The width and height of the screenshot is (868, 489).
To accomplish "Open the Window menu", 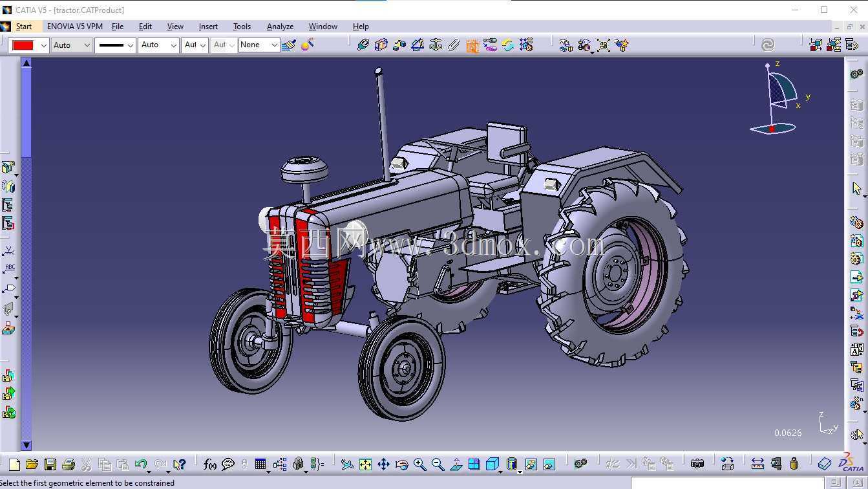I will coord(323,27).
